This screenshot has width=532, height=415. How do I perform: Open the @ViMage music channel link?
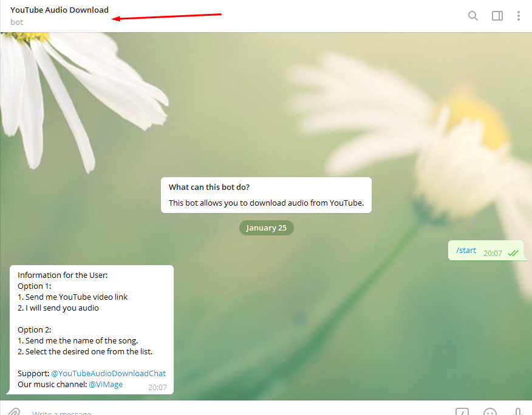pyautogui.click(x=106, y=384)
